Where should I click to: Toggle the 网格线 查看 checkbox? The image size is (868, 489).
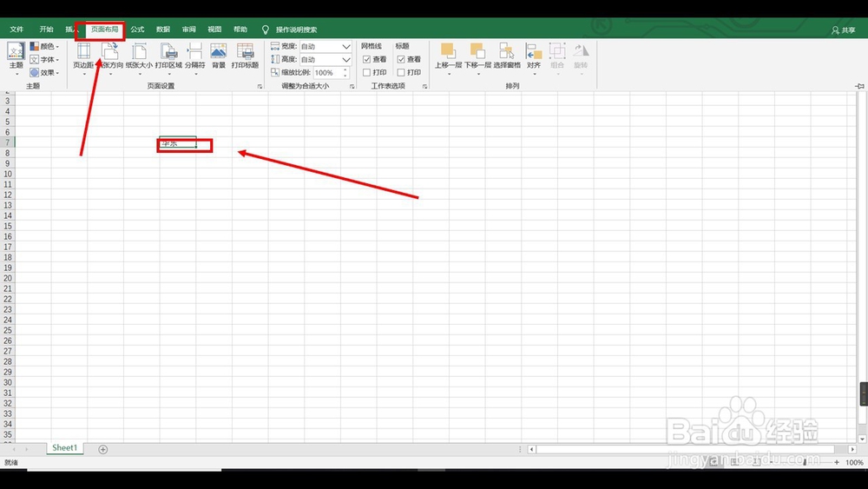click(366, 59)
